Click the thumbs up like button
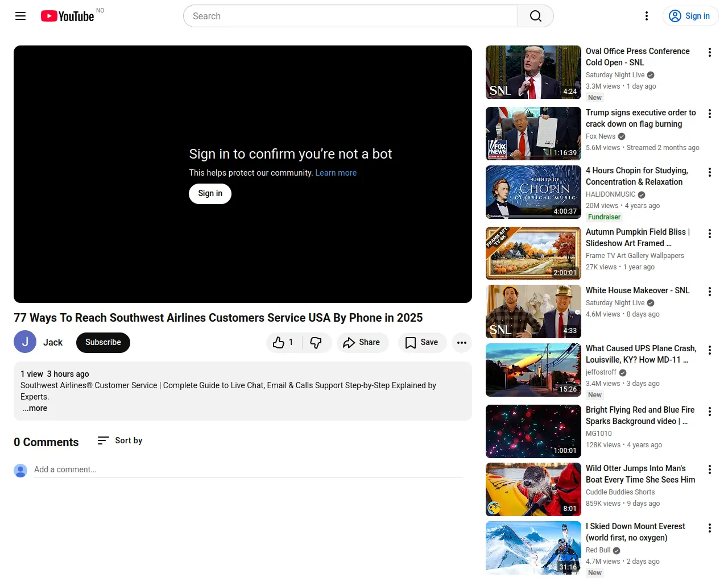 [x=283, y=342]
